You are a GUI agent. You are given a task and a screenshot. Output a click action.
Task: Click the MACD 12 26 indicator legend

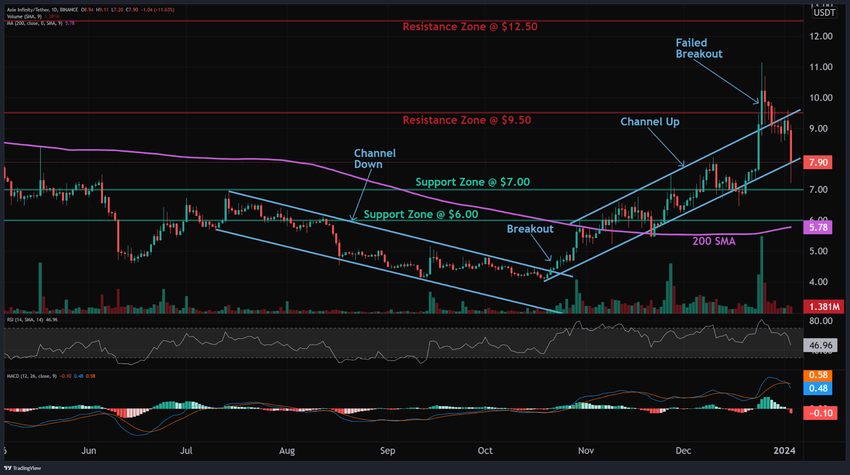pyautogui.click(x=30, y=376)
